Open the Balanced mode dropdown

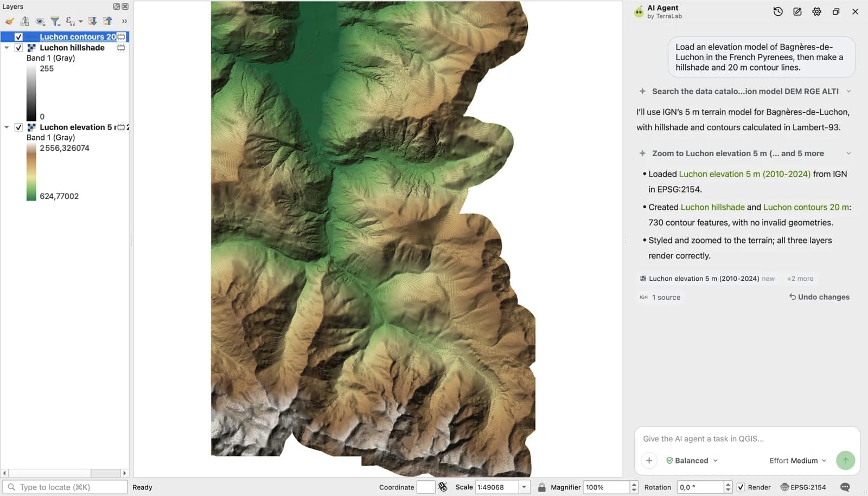click(692, 461)
